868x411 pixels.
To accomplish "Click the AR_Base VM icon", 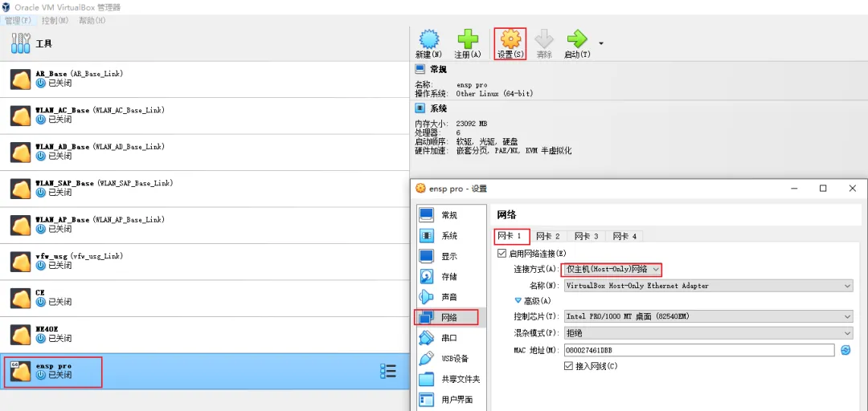I will pos(20,79).
